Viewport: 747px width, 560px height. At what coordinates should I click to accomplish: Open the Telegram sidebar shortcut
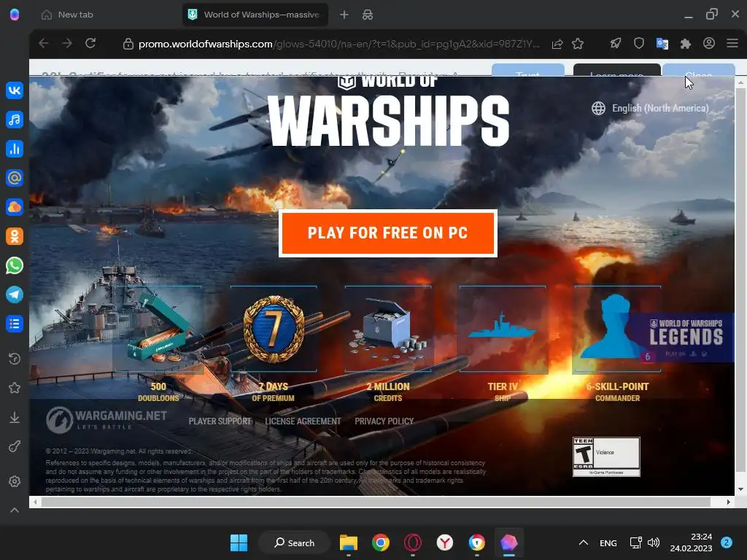click(x=15, y=295)
